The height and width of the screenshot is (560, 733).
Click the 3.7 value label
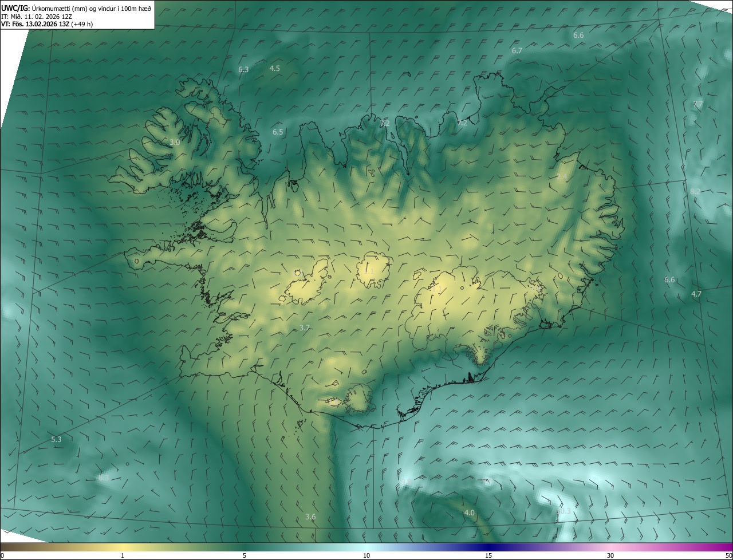(305, 328)
